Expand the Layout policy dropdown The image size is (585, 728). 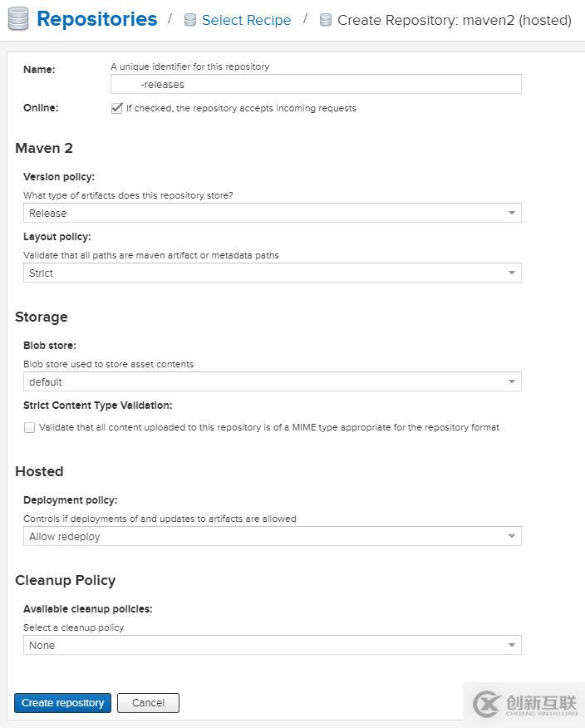click(512, 273)
